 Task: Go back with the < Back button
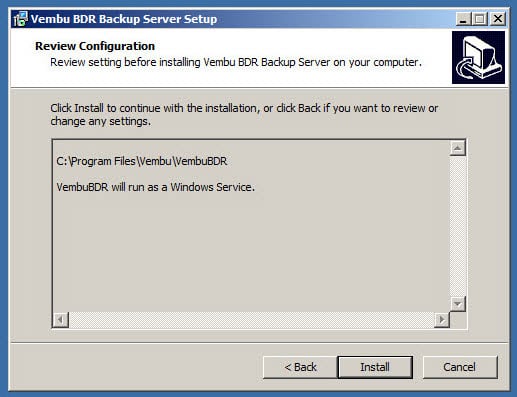click(300, 367)
